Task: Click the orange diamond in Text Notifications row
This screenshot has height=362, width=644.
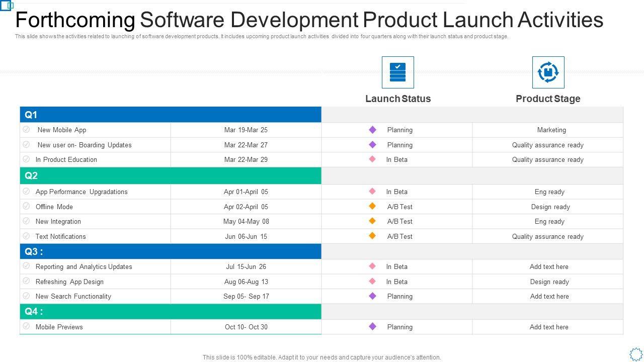Action: [x=372, y=236]
